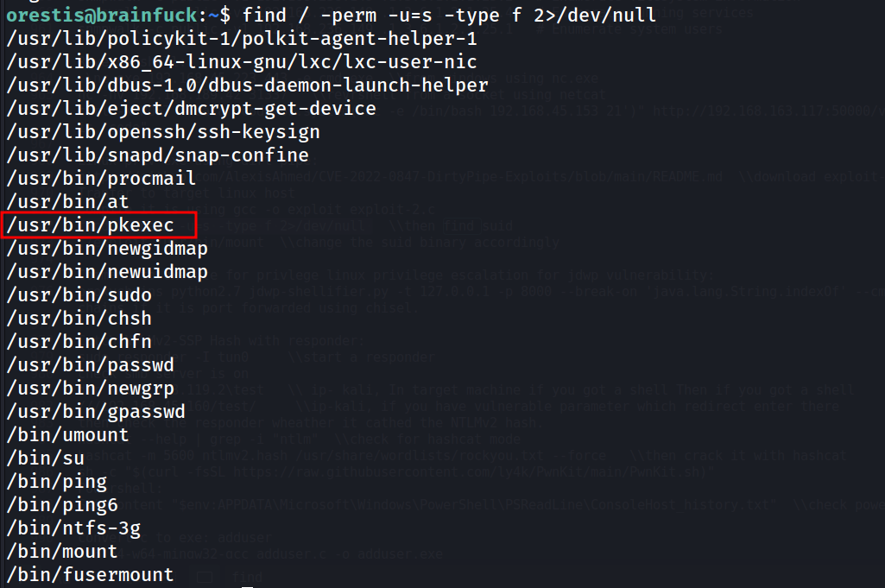Click the highlighted /usr/bin/pkexec line
This screenshot has height=588, width=885.
point(91,225)
